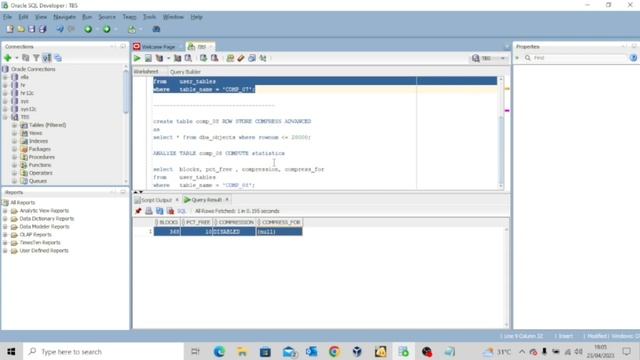Click the red pin Freeze View icon
The image size is (640, 360).
click(x=138, y=211)
